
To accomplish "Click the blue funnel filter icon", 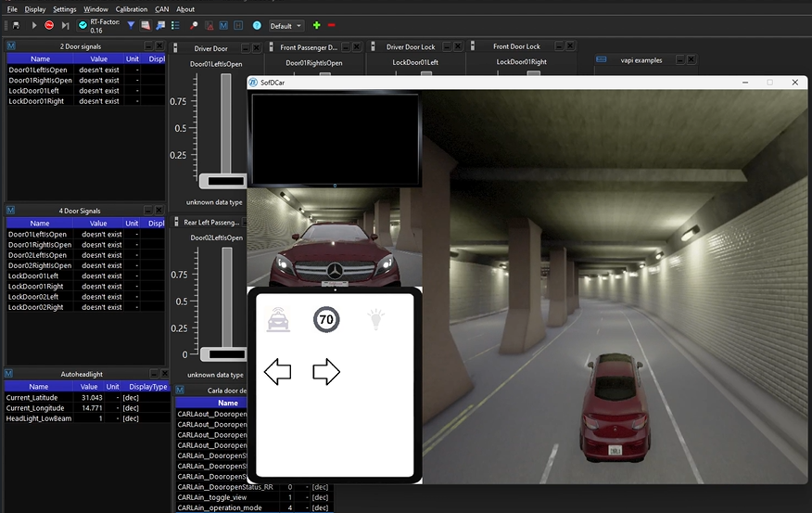I will (x=131, y=25).
